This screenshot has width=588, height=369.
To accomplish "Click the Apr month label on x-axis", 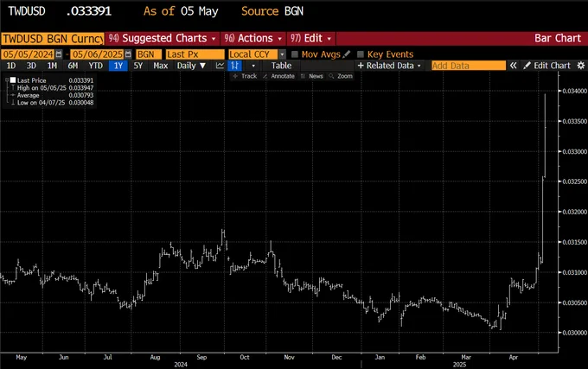I will click(x=514, y=357).
